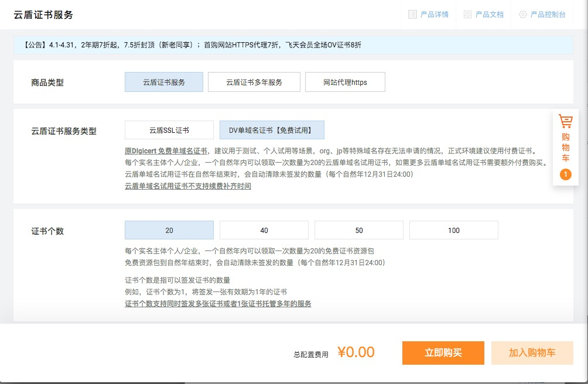Select 云盾SSL证书 service type
Viewport: 588px width, 384px height.
click(169, 130)
